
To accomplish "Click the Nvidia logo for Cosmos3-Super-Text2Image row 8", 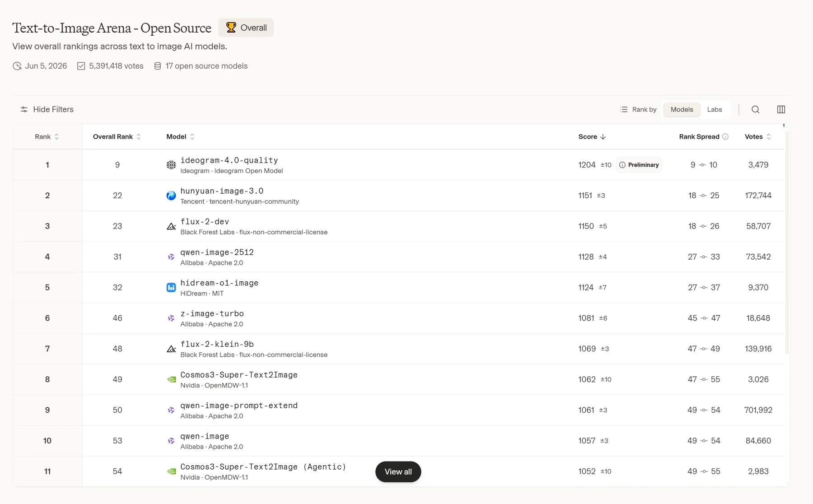I will (171, 379).
